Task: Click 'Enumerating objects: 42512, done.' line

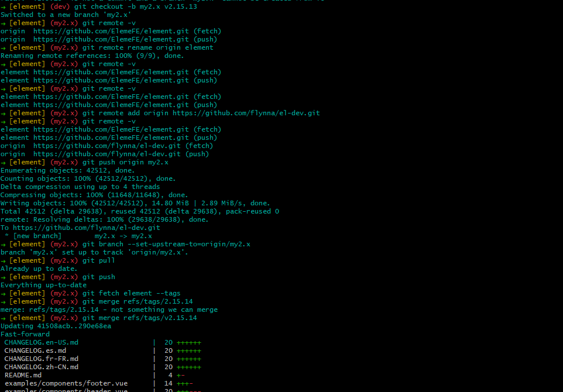Action: [x=68, y=170]
